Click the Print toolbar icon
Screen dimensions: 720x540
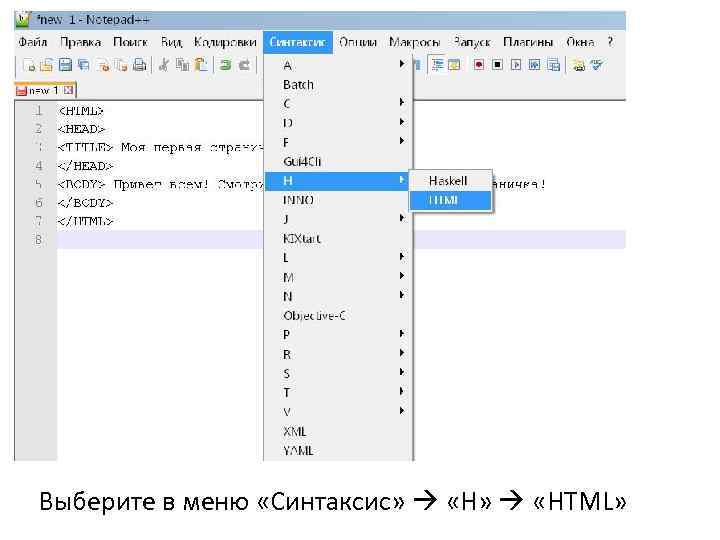[140, 65]
